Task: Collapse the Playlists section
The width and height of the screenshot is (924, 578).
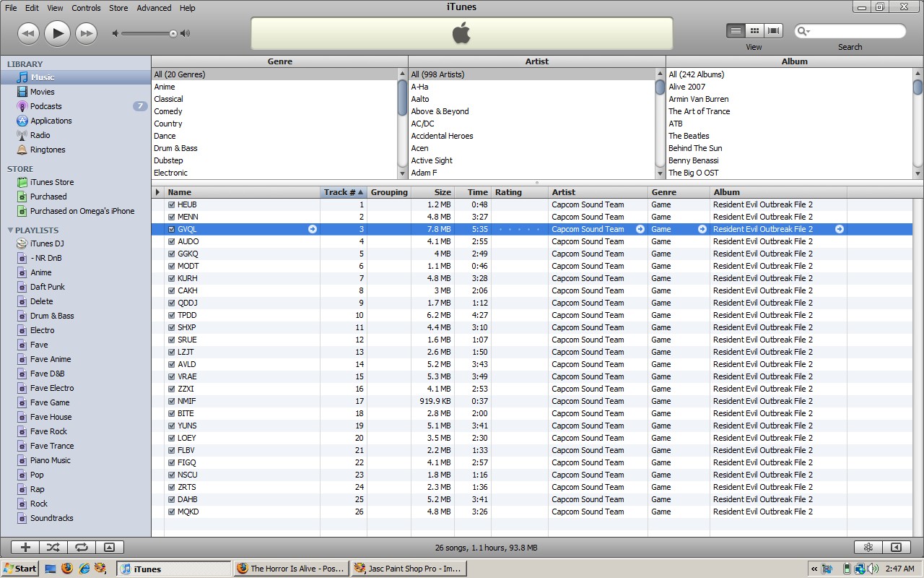Action: click(10, 230)
